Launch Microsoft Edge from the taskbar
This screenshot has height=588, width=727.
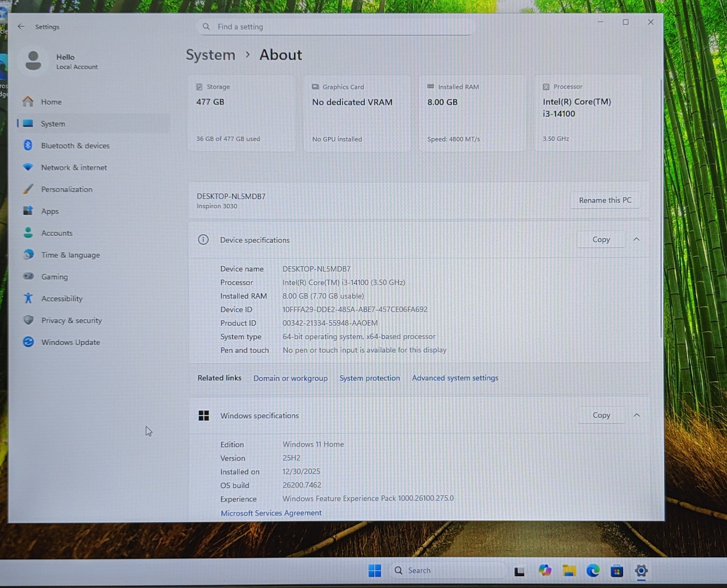pos(593,571)
